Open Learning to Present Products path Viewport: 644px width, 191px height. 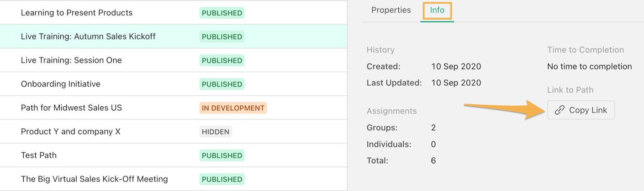[x=77, y=13]
